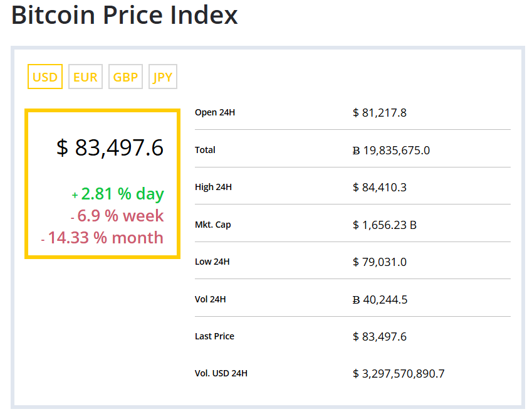This screenshot has width=532, height=414.
Task: Click the +2.81 % day change
Action: coord(118,194)
